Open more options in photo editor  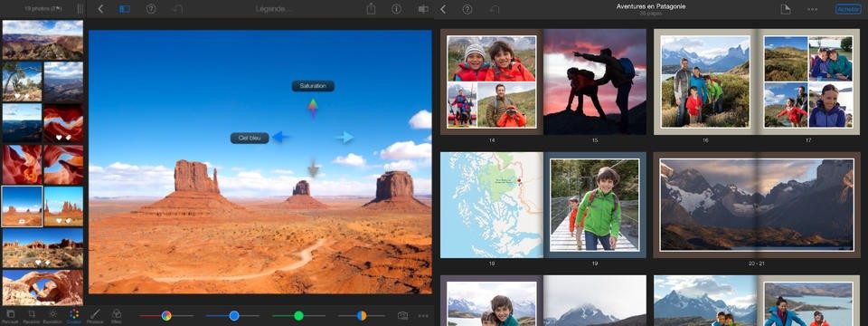coord(423,315)
